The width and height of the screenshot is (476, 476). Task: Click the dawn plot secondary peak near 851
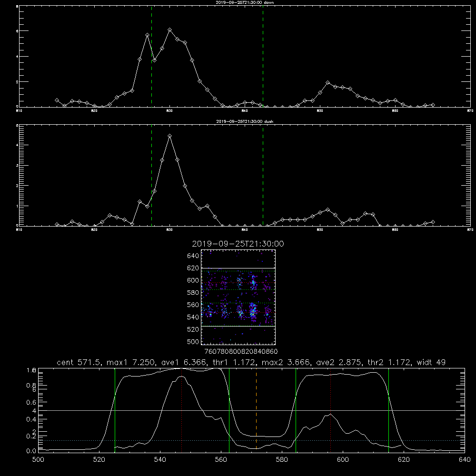327,82
